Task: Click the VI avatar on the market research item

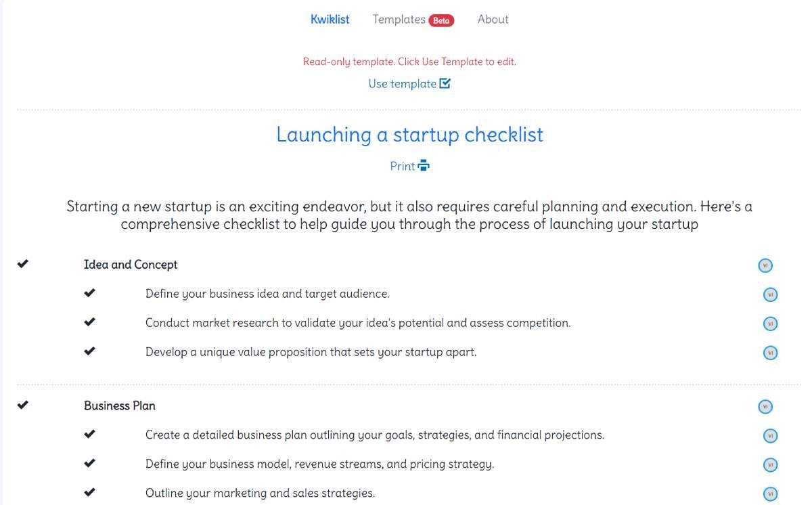Action: (x=771, y=324)
